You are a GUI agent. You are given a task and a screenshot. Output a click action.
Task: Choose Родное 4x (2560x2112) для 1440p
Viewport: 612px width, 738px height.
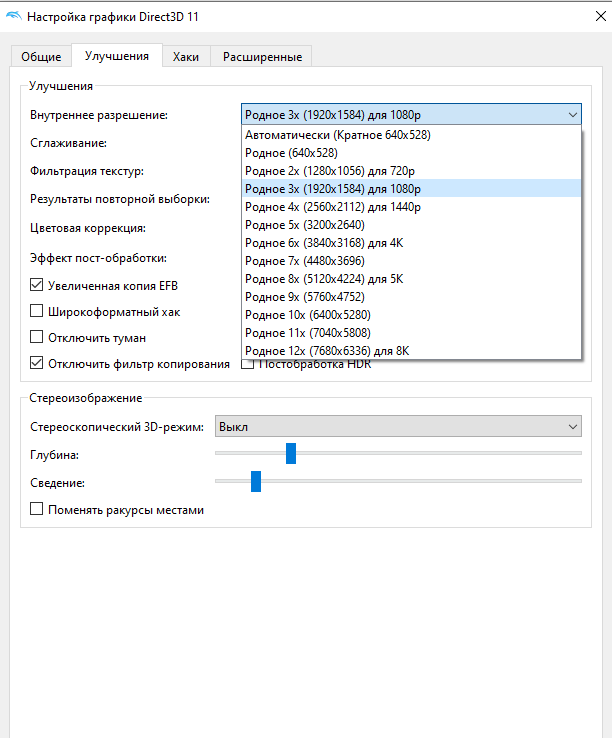[x=411, y=207]
